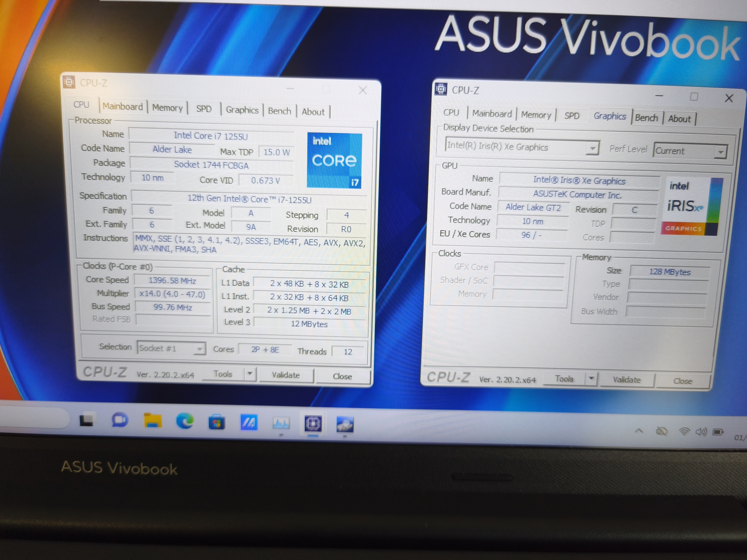Viewport: 747px width, 560px height.
Task: Select the CPU tab in the right CPU-Z window
Action: [x=451, y=112]
